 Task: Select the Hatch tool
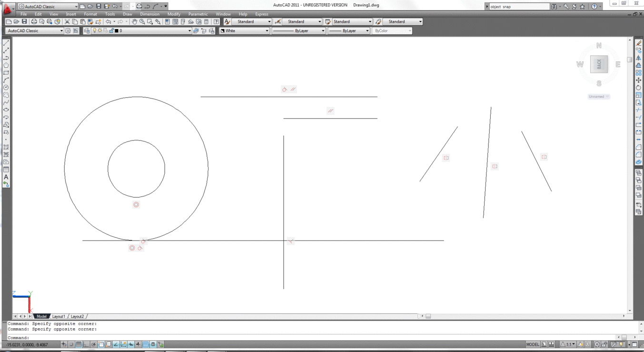pyautogui.click(x=6, y=147)
